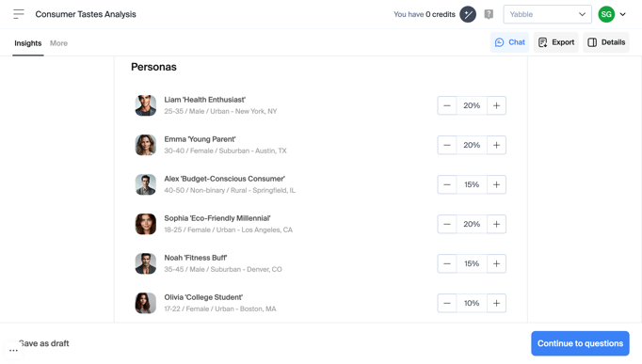Open the help question mark icon

(489, 14)
